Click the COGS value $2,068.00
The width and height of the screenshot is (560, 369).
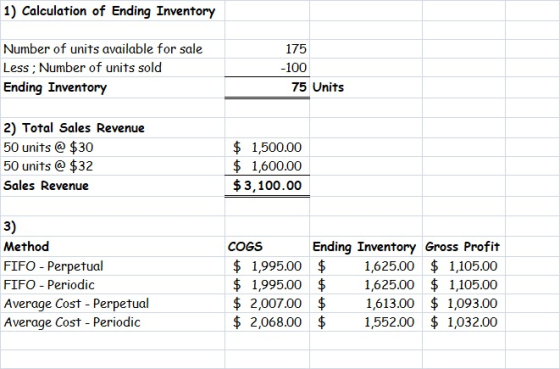tap(267, 322)
